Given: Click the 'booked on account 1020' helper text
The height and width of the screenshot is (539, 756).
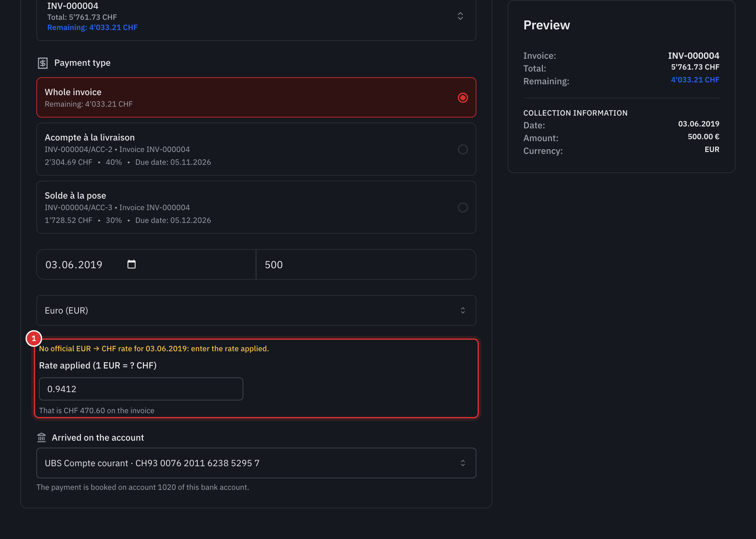Looking at the screenshot, I should pyautogui.click(x=143, y=487).
